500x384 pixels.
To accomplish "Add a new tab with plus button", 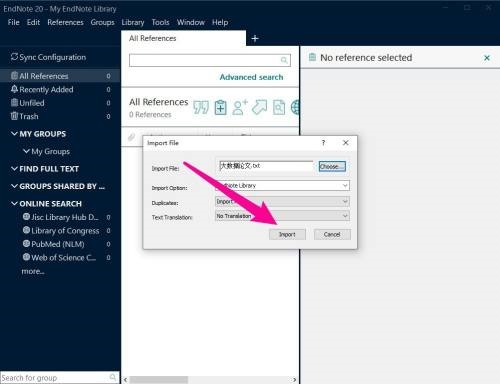I will pyautogui.click(x=255, y=39).
